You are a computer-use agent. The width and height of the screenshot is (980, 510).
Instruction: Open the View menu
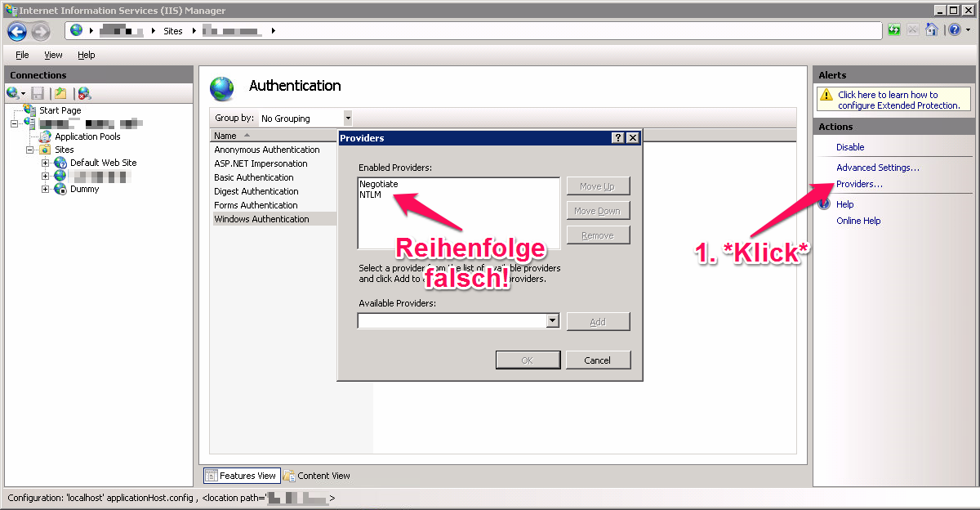click(x=53, y=55)
